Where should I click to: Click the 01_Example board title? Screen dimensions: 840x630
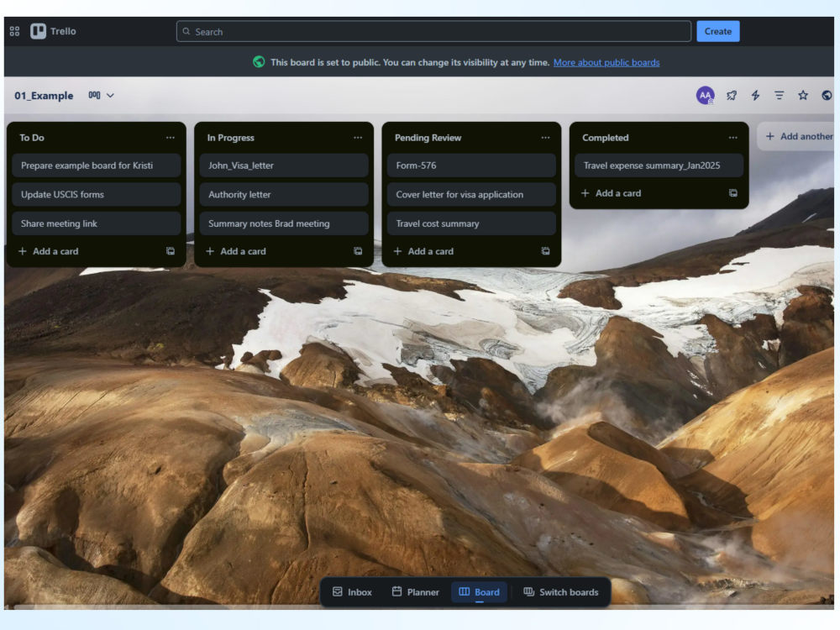[x=44, y=96]
